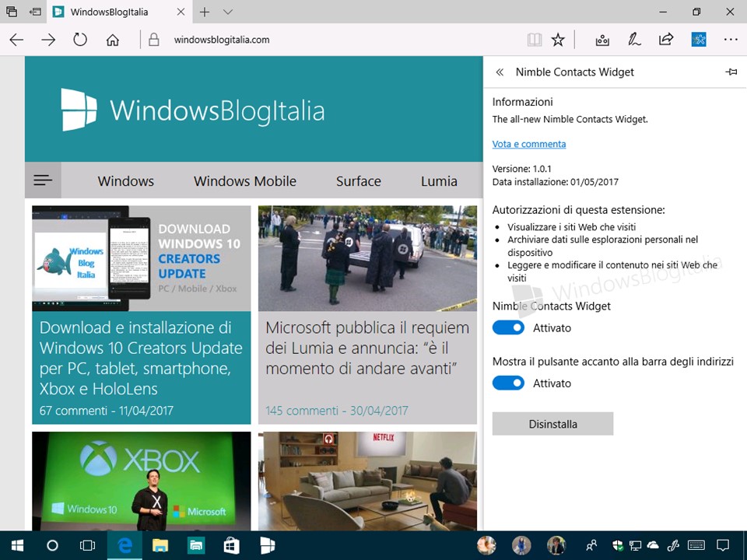Pin the extension pane
The width and height of the screenshot is (747, 560).
click(731, 72)
